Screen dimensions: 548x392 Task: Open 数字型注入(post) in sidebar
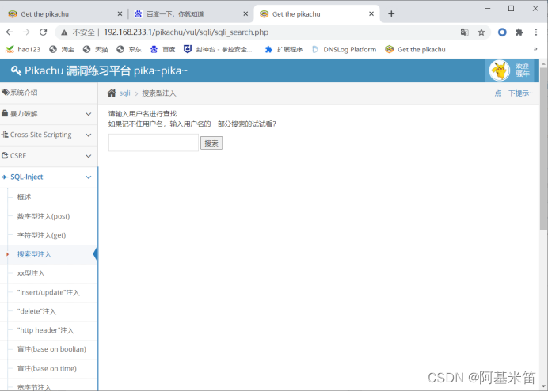pyautogui.click(x=44, y=217)
